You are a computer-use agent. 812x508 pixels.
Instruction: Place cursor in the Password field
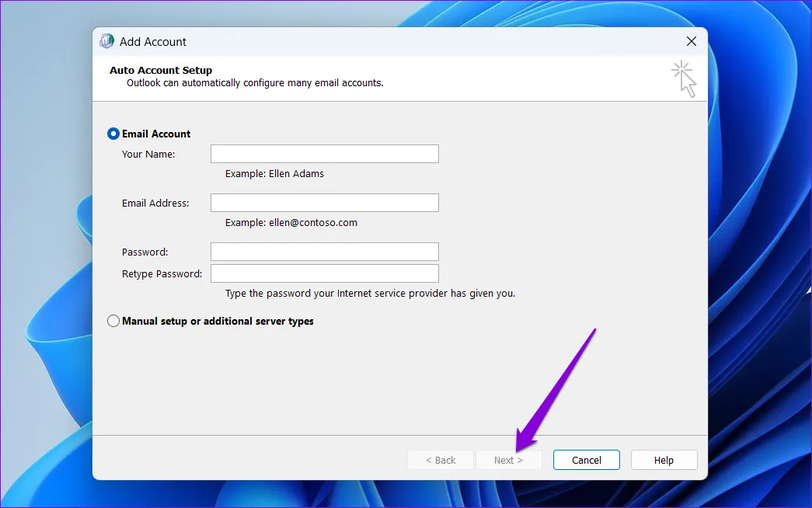[324, 252]
